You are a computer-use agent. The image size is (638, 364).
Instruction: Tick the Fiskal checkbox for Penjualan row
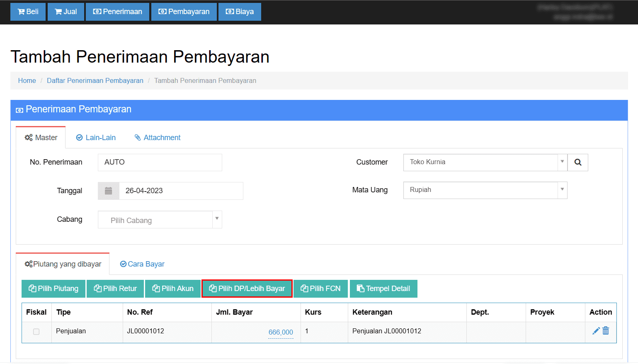[36, 332]
